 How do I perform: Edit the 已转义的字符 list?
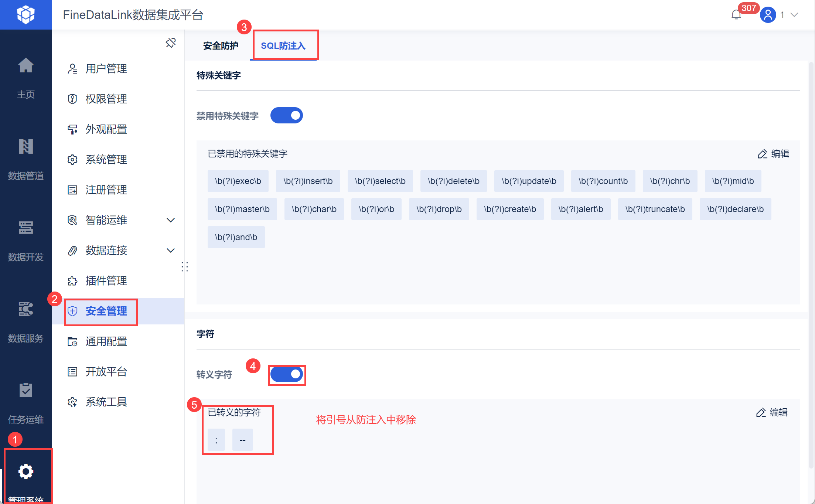[771, 412]
